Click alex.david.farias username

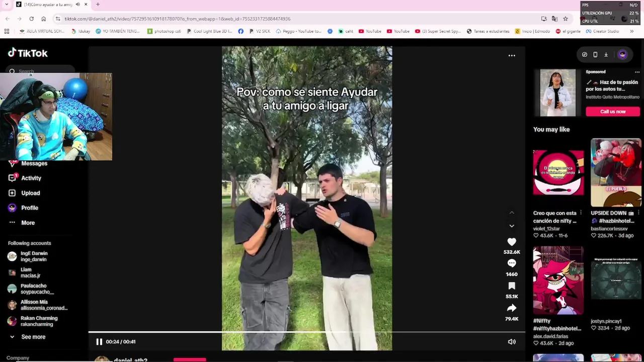click(550, 336)
